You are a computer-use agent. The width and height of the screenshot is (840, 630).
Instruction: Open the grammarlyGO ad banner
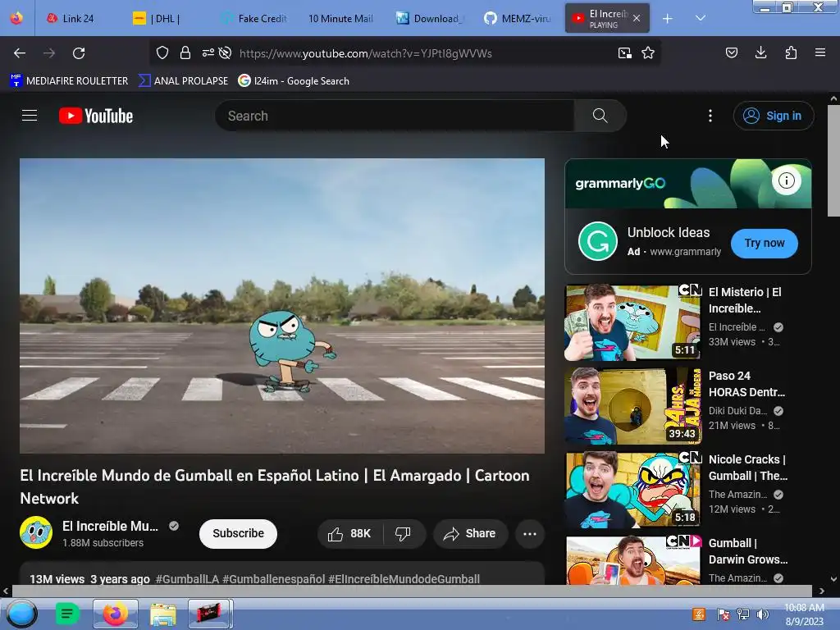click(x=688, y=184)
